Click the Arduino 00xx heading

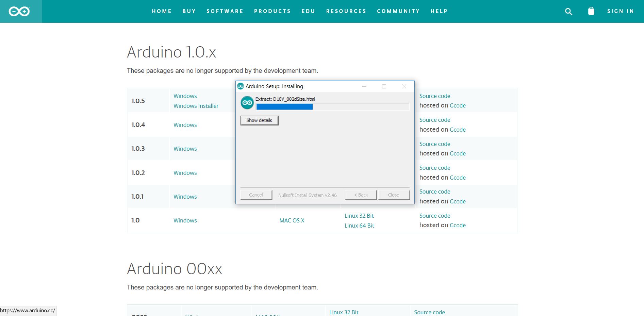pos(175,269)
